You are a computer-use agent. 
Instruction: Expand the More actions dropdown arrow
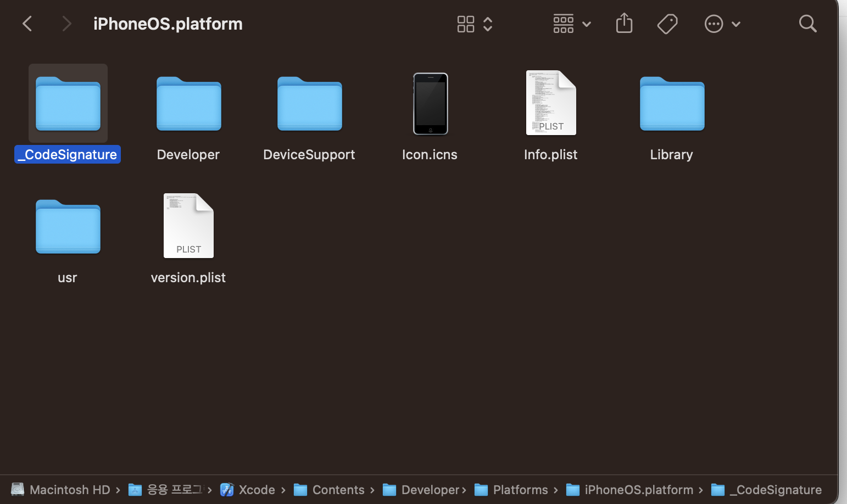pos(736,24)
